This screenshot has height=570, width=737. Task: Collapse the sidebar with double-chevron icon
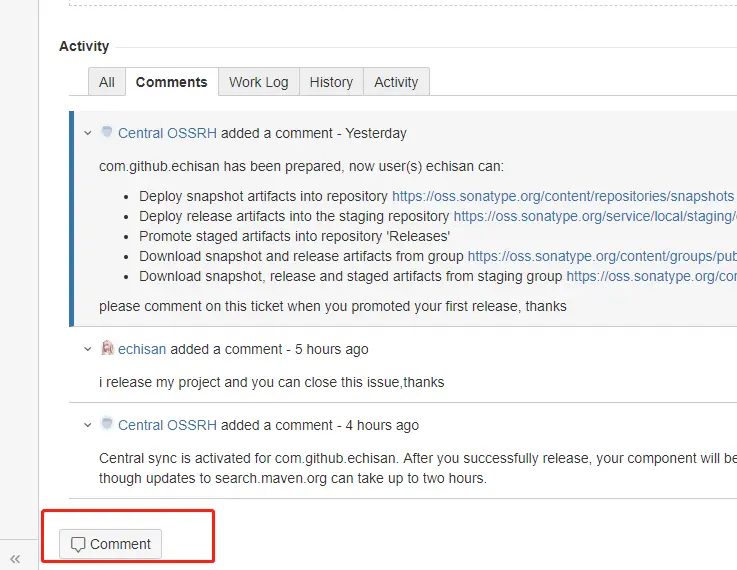(x=15, y=559)
